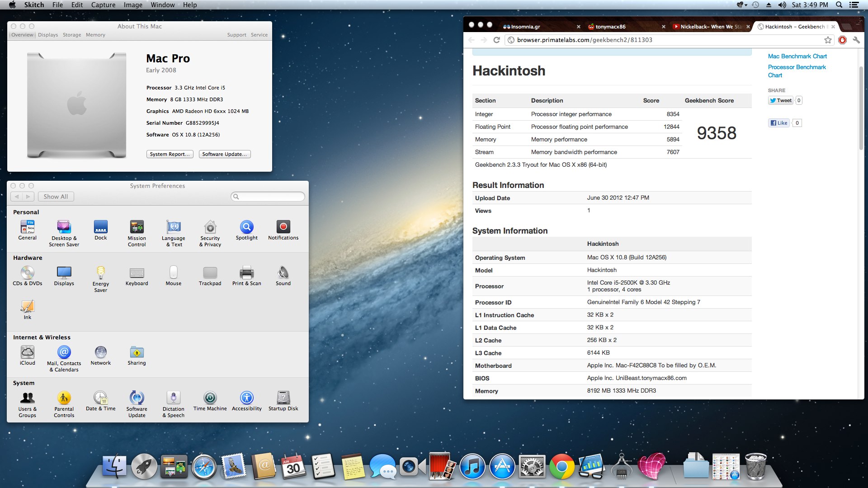The width and height of the screenshot is (868, 488).
Task: Switch to Memory tab in About This Mac
Action: coord(95,35)
